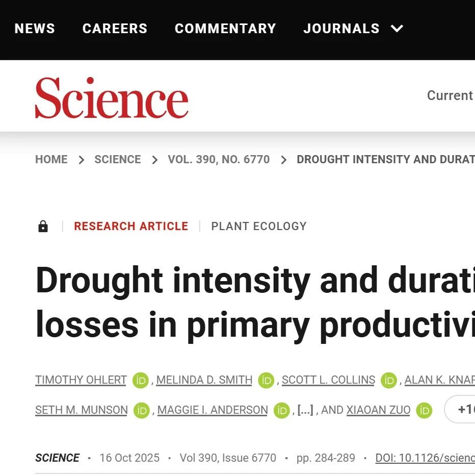Click the Drought Intensity breadcrumb entry

pyautogui.click(x=385, y=159)
